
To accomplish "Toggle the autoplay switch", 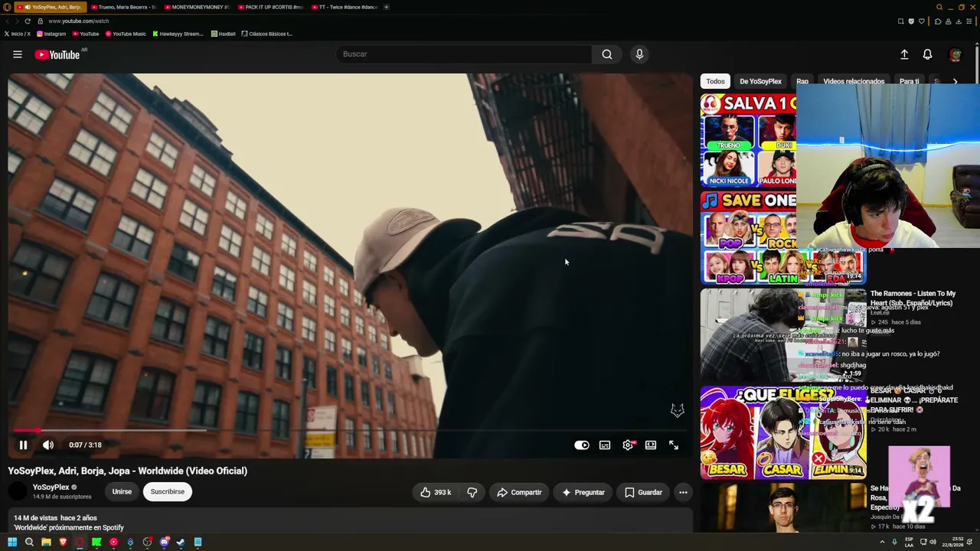I will [582, 445].
